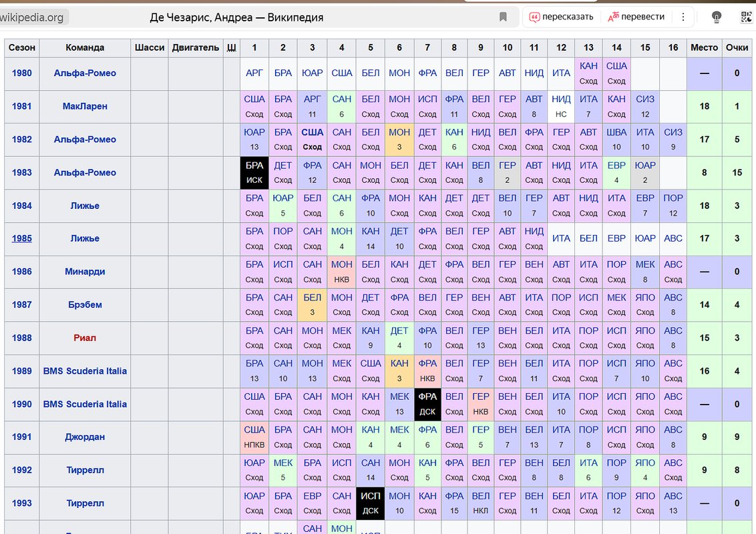Click ПОР link in 1984 row
Viewport: 756px width, 534px height.
[673, 198]
